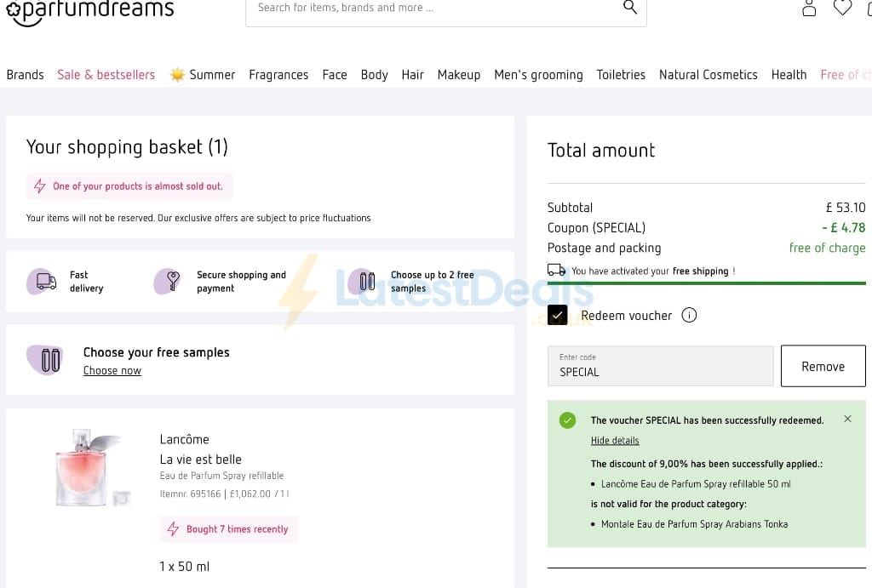Open the Natural Cosmetics menu
The height and width of the screenshot is (588, 872).
708,75
